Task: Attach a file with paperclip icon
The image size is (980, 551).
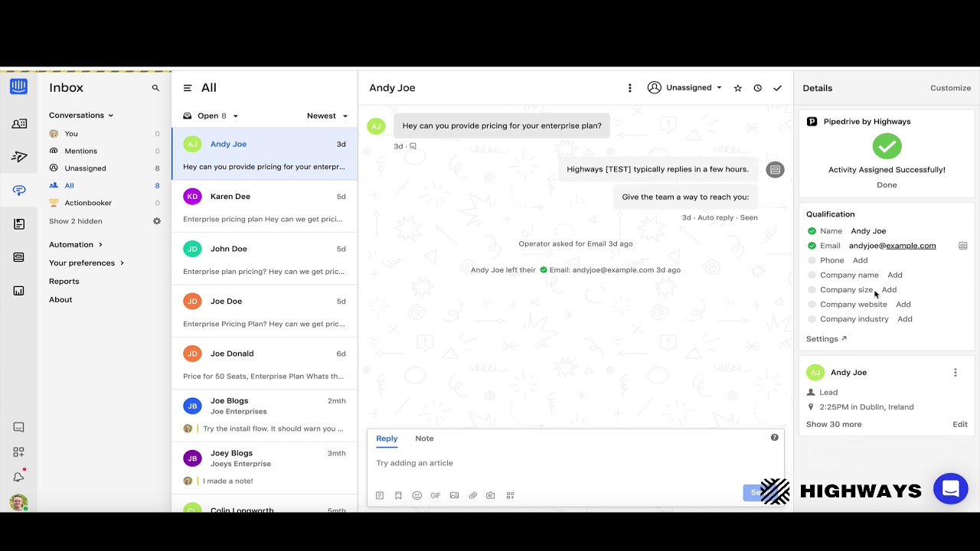Action: coord(473,495)
